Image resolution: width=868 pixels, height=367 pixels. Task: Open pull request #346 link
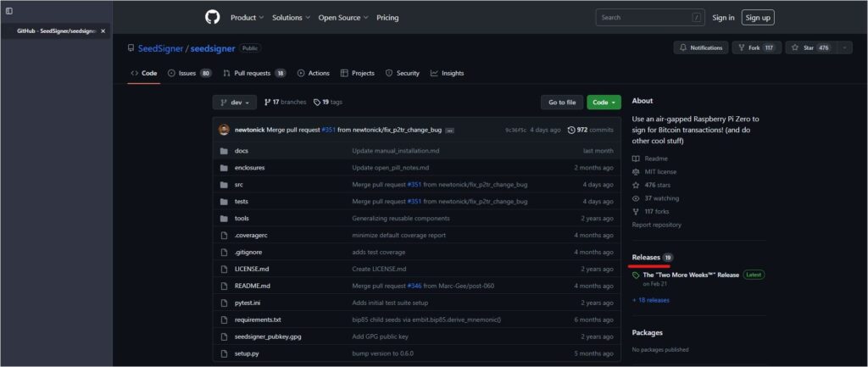[415, 286]
